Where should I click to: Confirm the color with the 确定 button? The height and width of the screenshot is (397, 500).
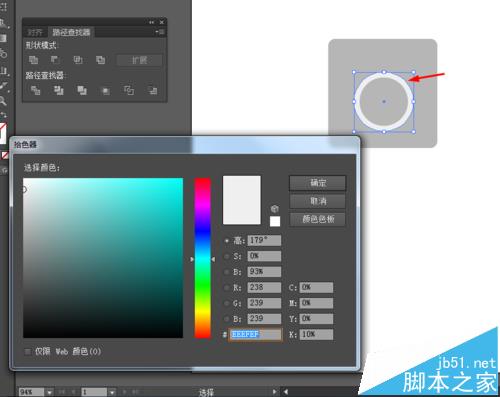(318, 183)
